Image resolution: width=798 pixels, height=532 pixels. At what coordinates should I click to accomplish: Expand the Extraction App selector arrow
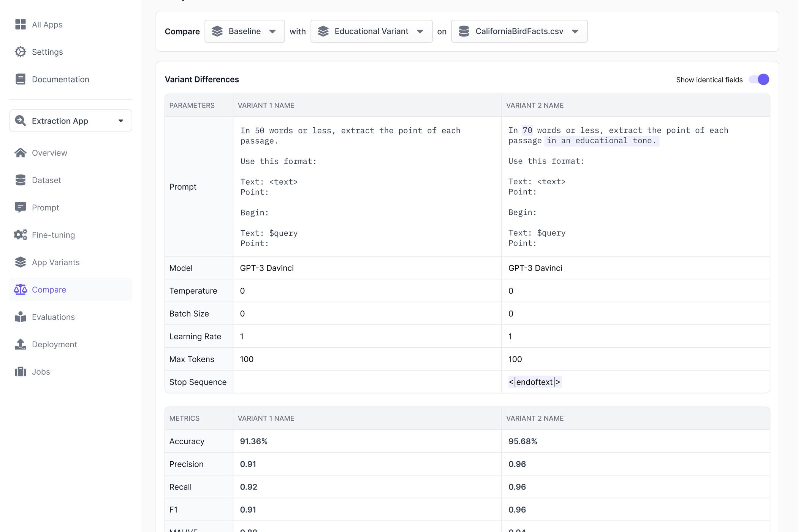click(121, 121)
